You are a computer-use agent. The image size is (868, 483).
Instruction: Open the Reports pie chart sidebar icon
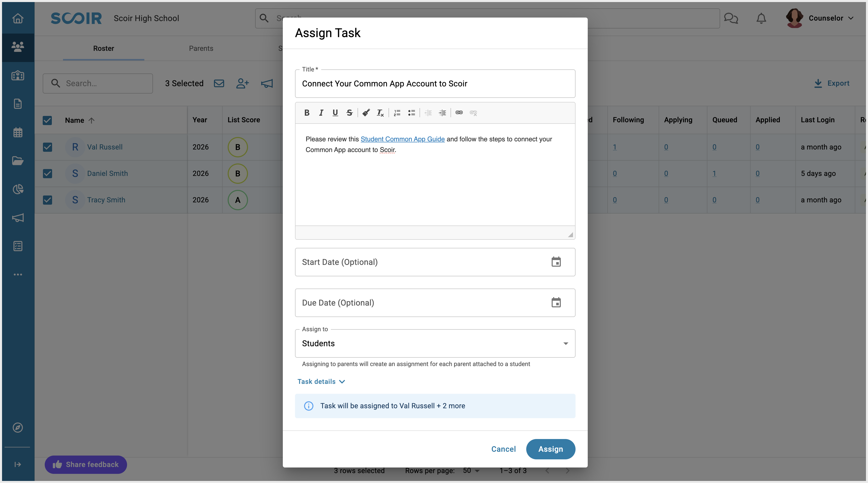(x=18, y=189)
